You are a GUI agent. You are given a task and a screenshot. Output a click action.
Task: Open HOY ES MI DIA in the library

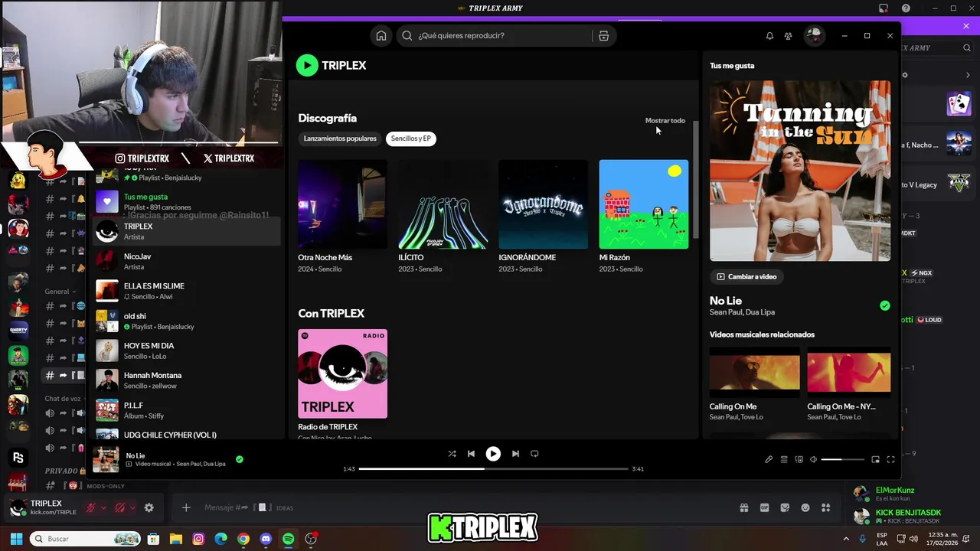[x=186, y=350]
